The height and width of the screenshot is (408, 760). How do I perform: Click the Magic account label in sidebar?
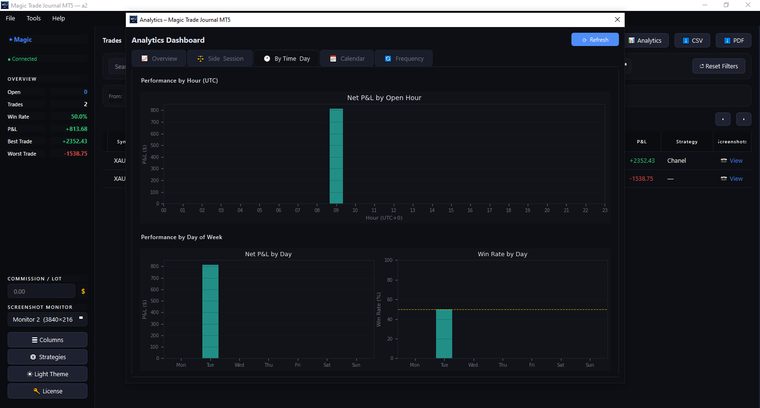(20, 40)
